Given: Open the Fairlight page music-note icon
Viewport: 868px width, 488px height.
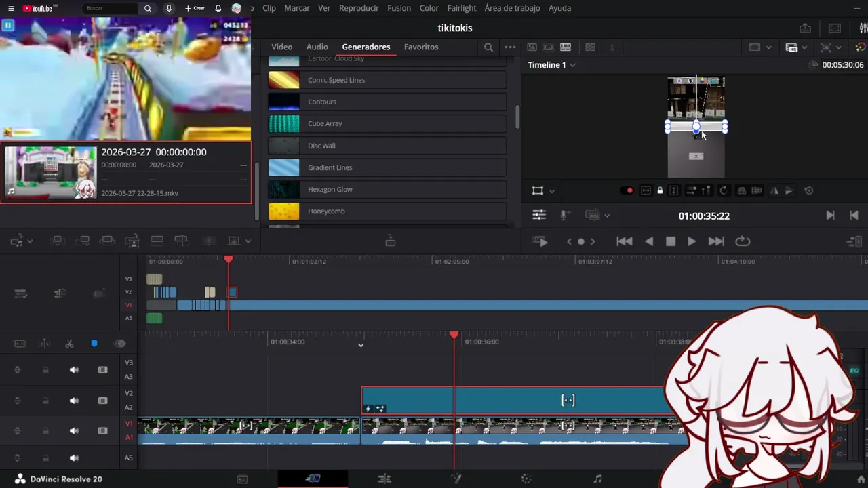Looking at the screenshot, I should (597, 479).
